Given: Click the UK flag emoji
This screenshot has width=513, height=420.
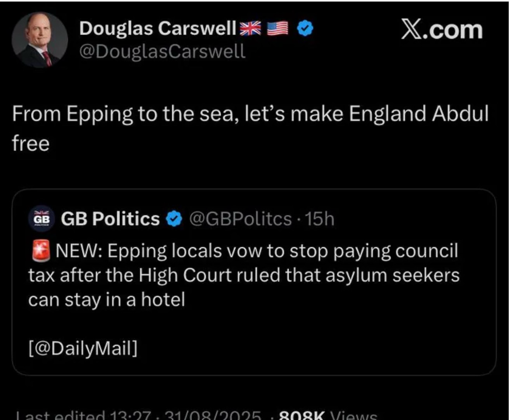Looking at the screenshot, I should (251, 28).
